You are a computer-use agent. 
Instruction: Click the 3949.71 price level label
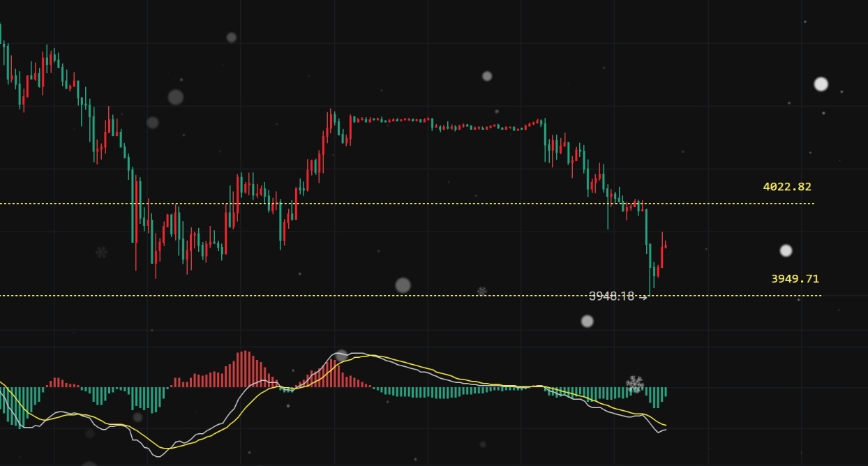coord(795,279)
